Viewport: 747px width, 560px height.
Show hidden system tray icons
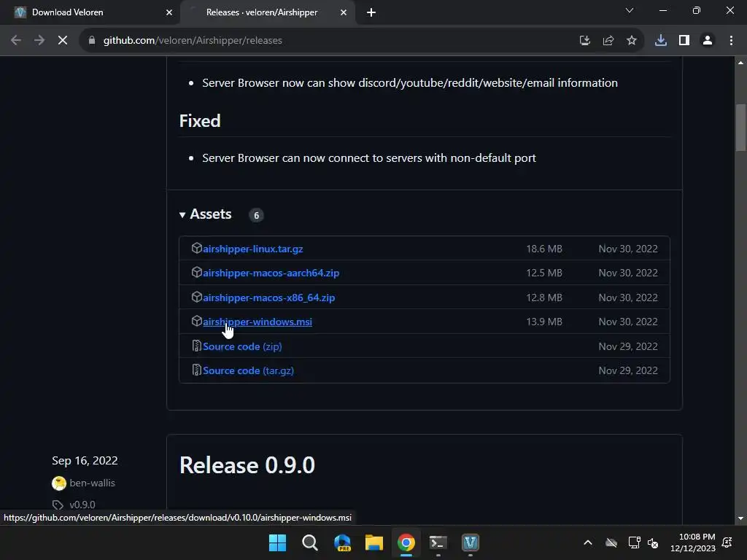tap(588, 542)
